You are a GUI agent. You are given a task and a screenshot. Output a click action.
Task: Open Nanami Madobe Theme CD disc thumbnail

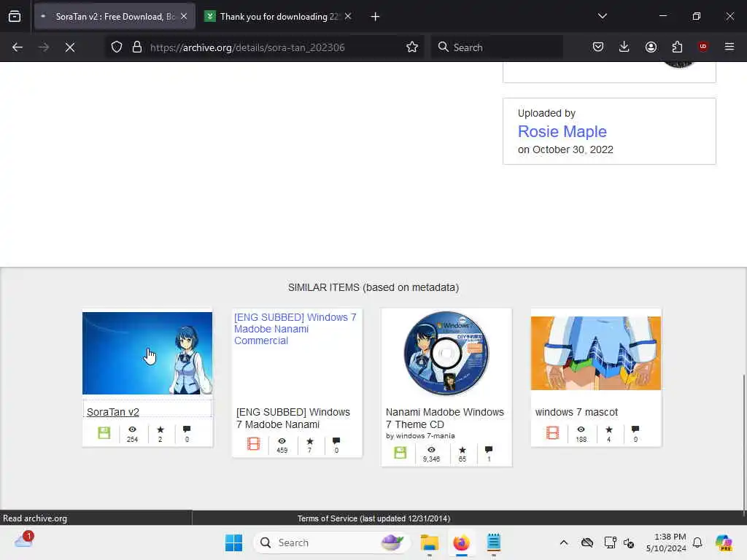(x=446, y=353)
